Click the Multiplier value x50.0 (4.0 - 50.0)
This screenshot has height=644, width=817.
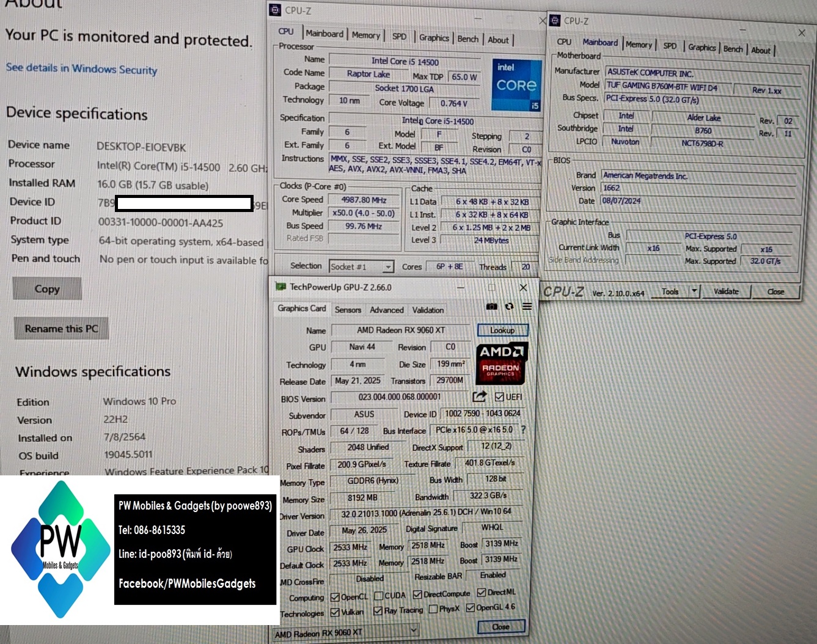[x=364, y=213]
